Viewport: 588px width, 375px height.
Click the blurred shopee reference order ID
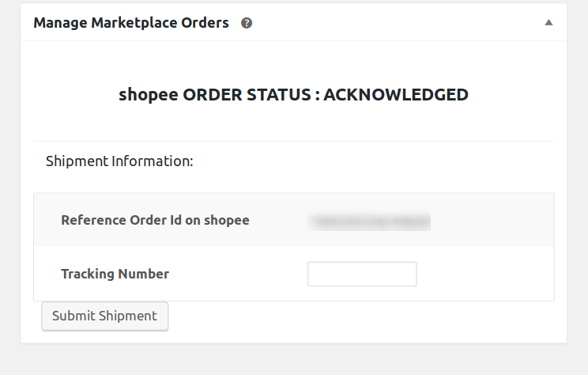pos(369,222)
